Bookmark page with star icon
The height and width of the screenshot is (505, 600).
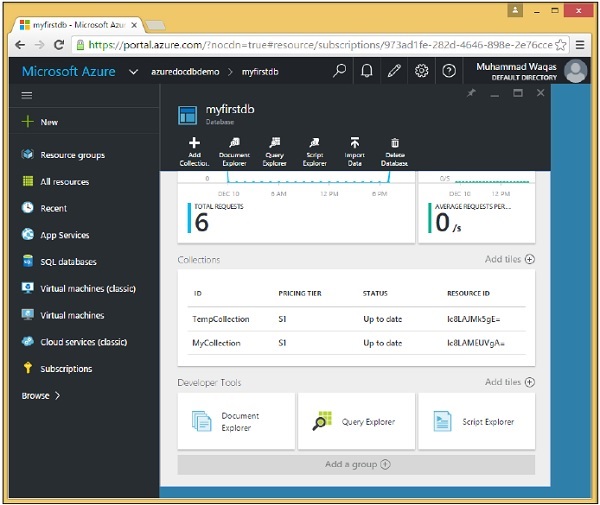[x=561, y=45]
